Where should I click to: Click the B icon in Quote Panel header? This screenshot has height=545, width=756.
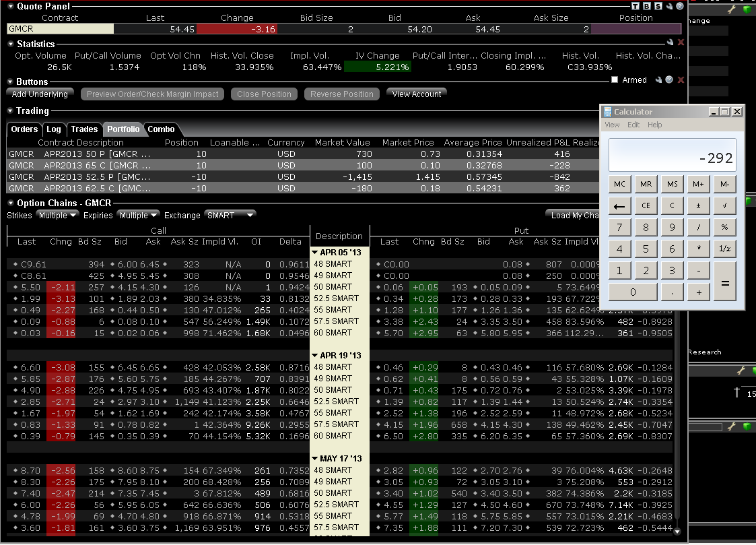pos(646,6)
